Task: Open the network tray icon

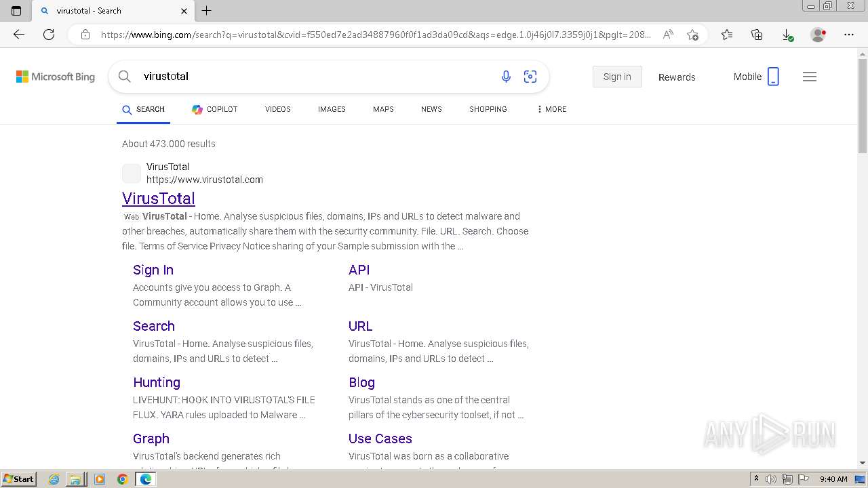Action: point(787,479)
